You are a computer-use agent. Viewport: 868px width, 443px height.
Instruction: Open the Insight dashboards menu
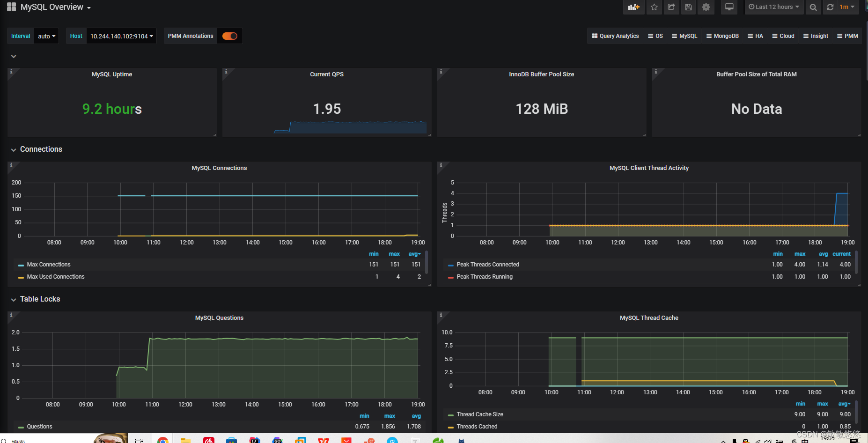click(x=816, y=36)
